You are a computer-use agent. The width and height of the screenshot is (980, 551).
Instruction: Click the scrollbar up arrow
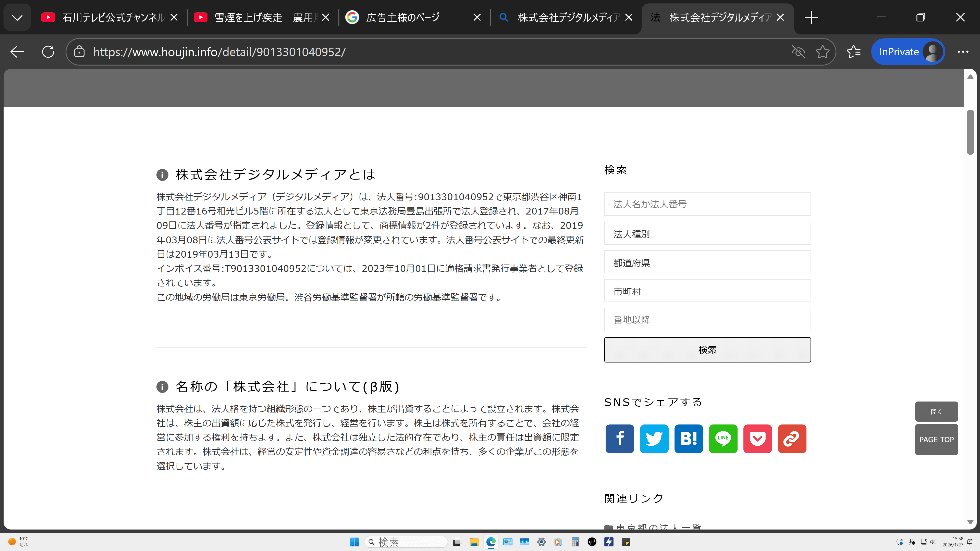[x=970, y=77]
